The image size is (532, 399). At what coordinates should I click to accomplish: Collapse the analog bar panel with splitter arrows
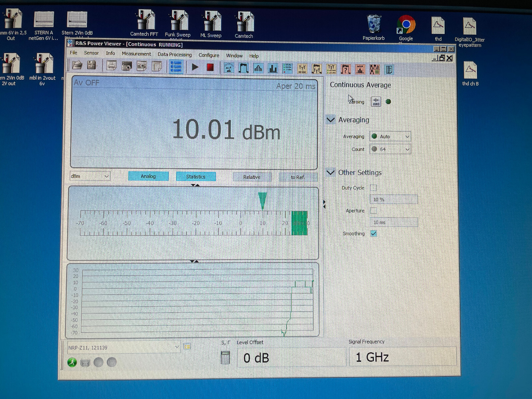point(195,185)
